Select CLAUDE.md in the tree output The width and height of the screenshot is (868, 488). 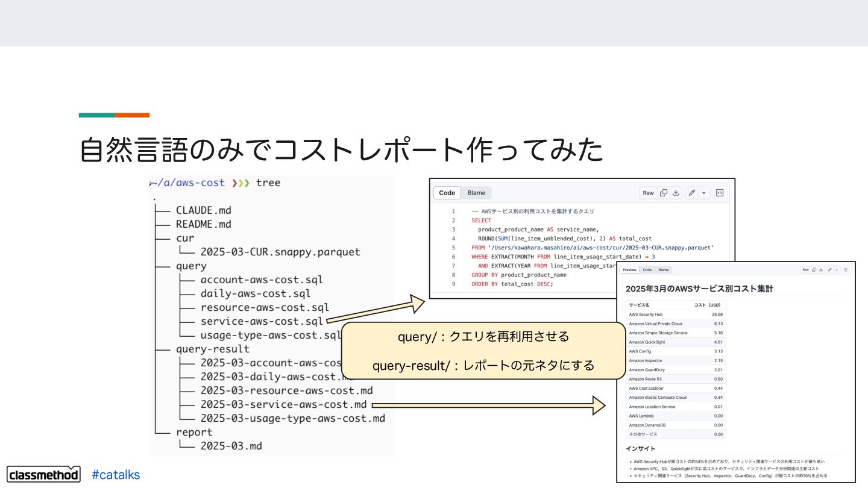click(x=204, y=210)
